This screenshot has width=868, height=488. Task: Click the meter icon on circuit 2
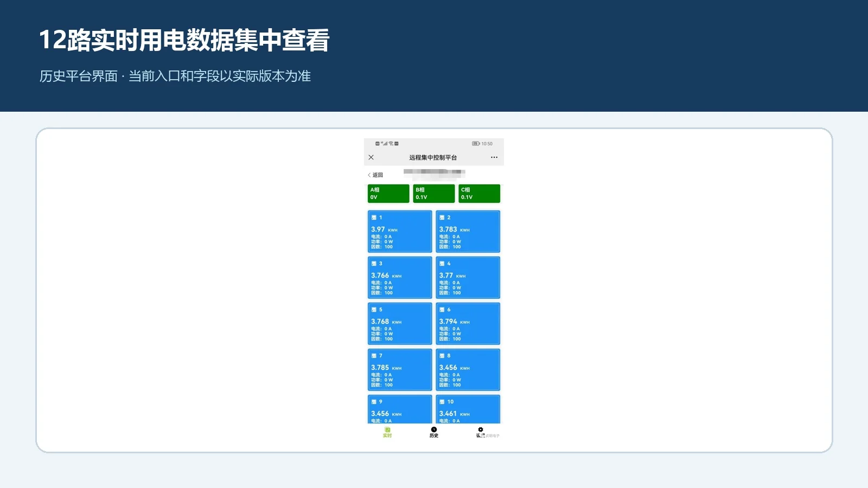coord(442,217)
